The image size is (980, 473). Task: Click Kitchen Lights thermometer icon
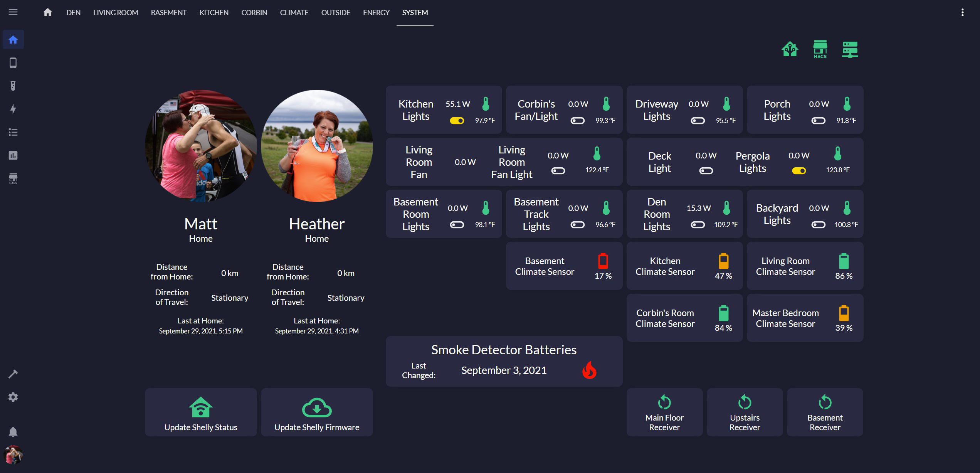486,104
